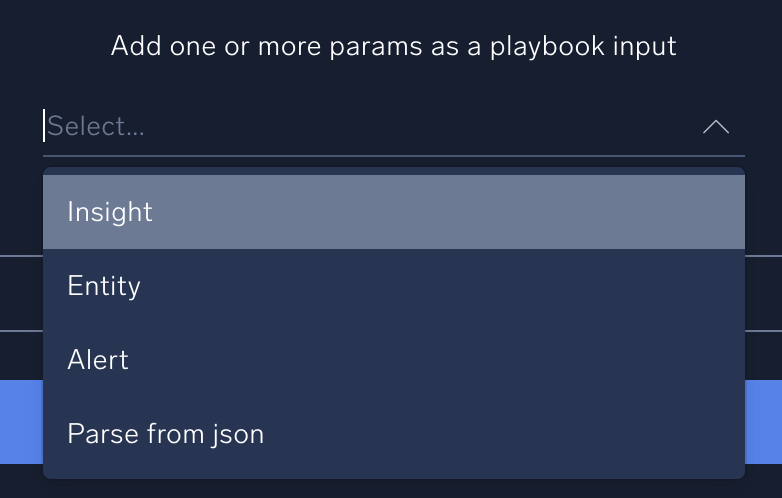Add Insight as a playbook input
This screenshot has height=498, width=782.
[110, 212]
